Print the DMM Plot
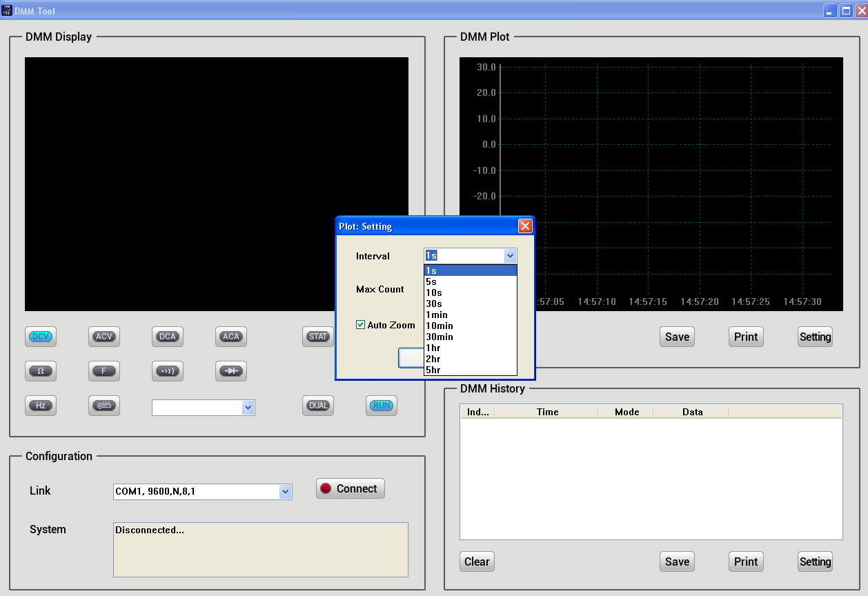 [746, 337]
